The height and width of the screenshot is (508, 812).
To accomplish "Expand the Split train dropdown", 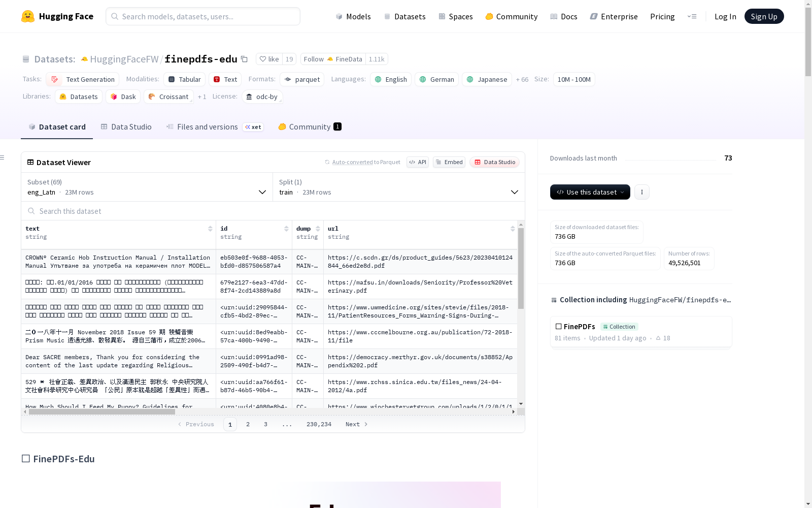I will [x=399, y=187].
